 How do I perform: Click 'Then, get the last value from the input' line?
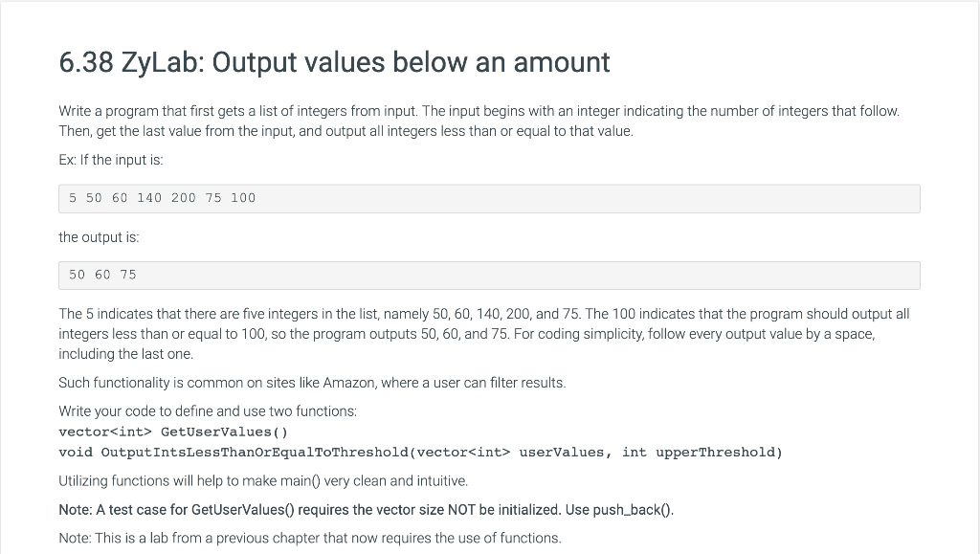pos(345,131)
